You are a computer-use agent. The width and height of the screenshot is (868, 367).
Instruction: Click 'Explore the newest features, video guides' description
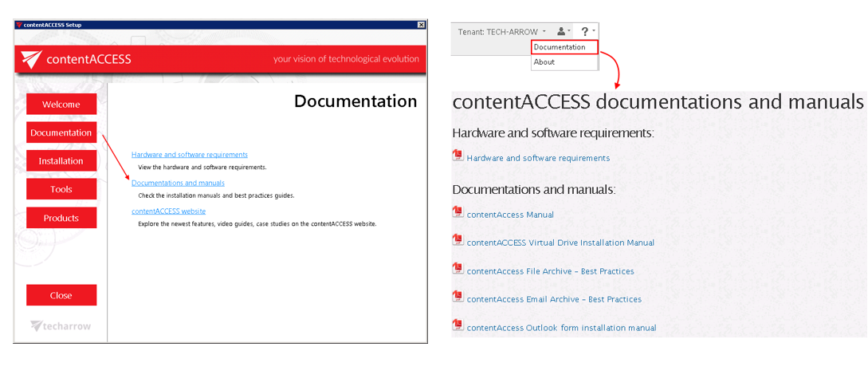click(x=257, y=224)
